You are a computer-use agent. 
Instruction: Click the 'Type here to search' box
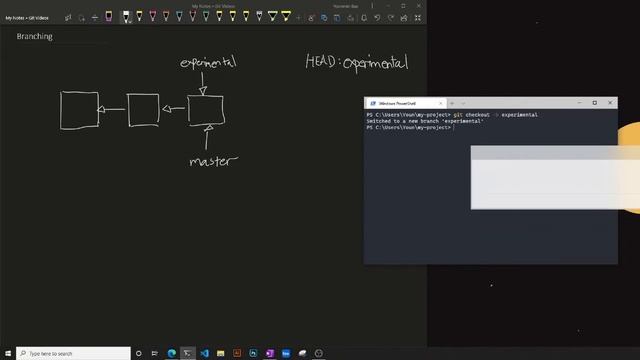[x=73, y=353]
